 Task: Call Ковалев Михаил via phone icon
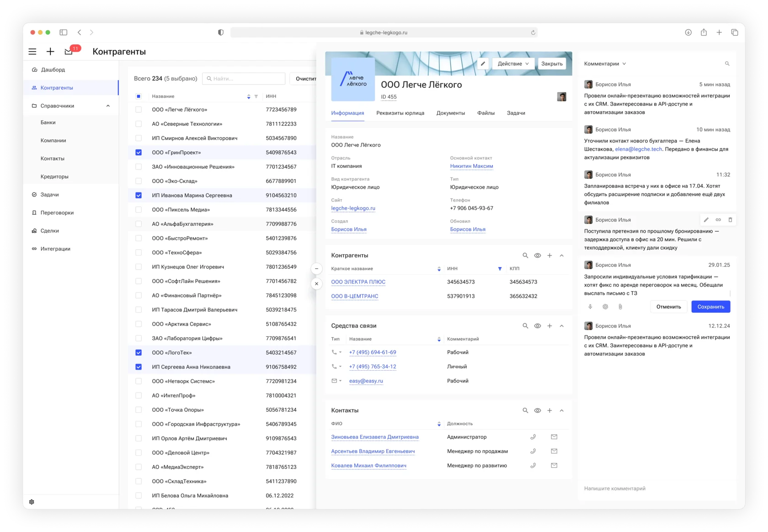pos(533,465)
